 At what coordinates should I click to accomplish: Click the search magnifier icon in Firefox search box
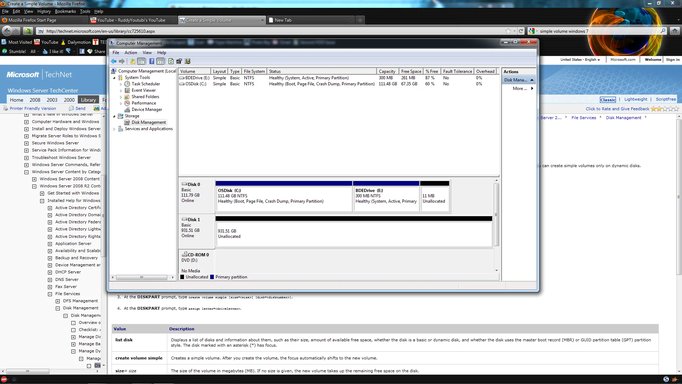[x=663, y=31]
